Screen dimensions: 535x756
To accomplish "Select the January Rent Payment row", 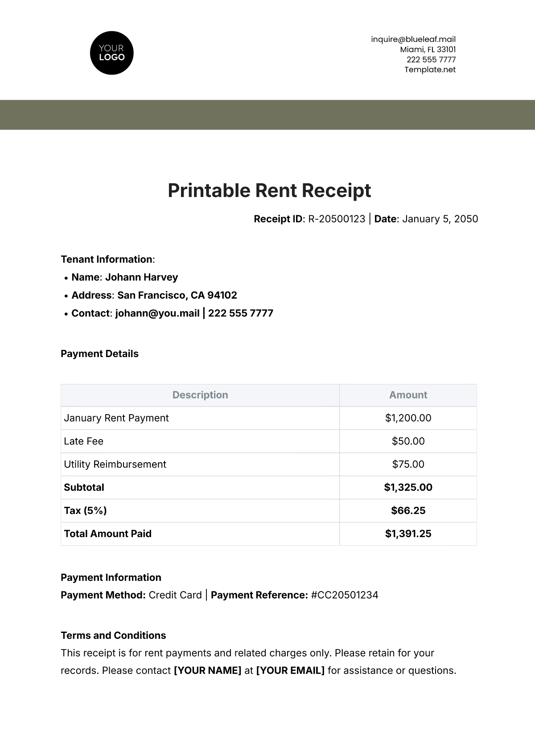I will tap(116, 418).
